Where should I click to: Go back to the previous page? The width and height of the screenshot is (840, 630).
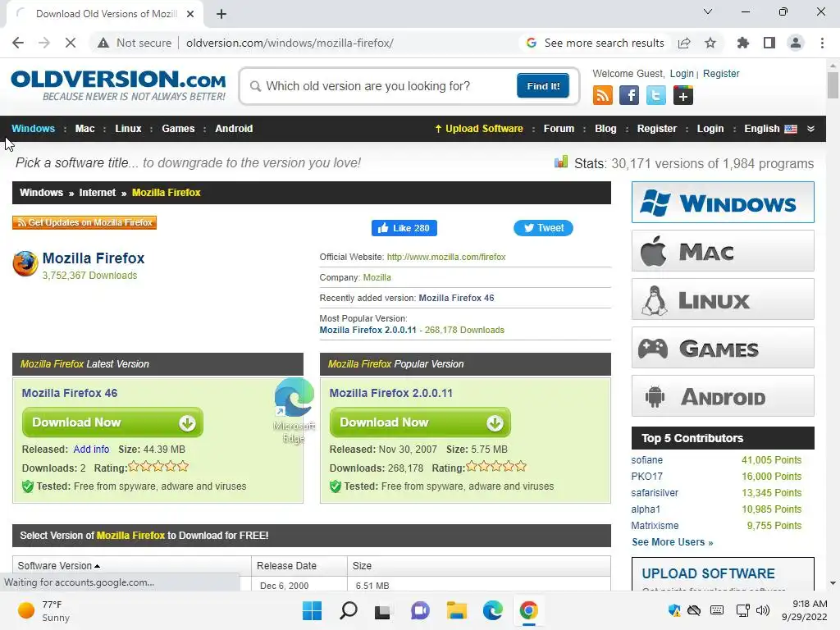pos(18,43)
